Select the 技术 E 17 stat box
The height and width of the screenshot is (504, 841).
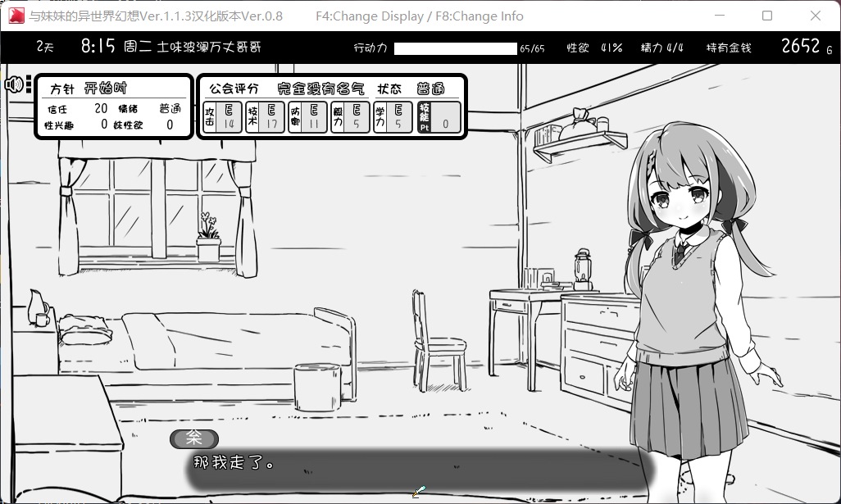coord(265,117)
